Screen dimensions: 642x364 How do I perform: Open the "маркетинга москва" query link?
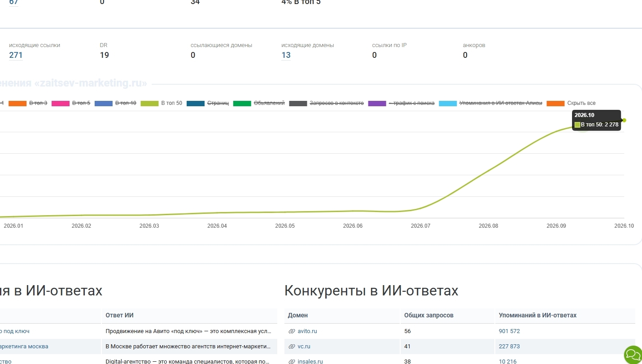pos(24,347)
